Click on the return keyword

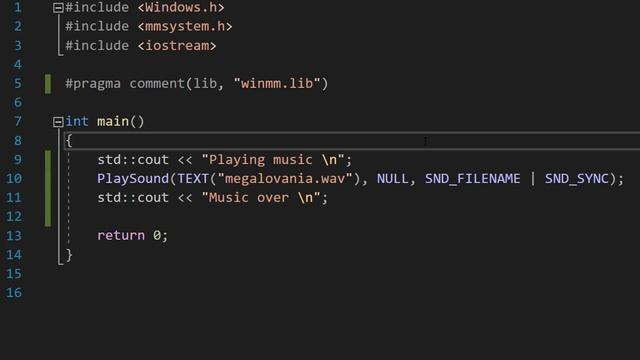[x=121, y=236]
